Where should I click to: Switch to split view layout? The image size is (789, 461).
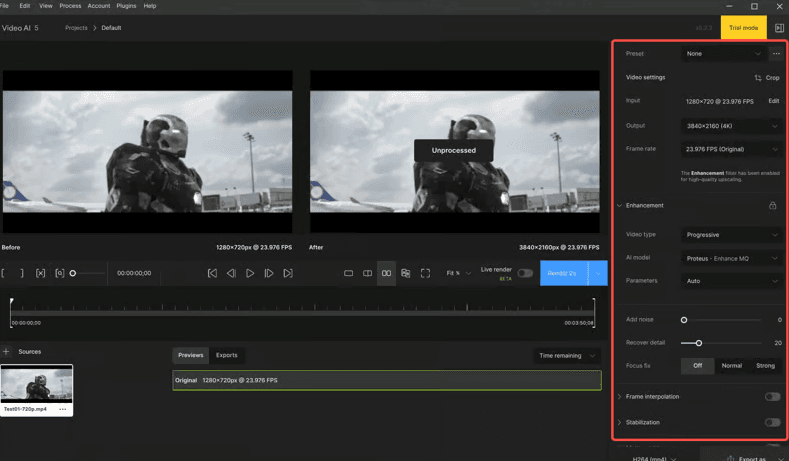pos(367,273)
